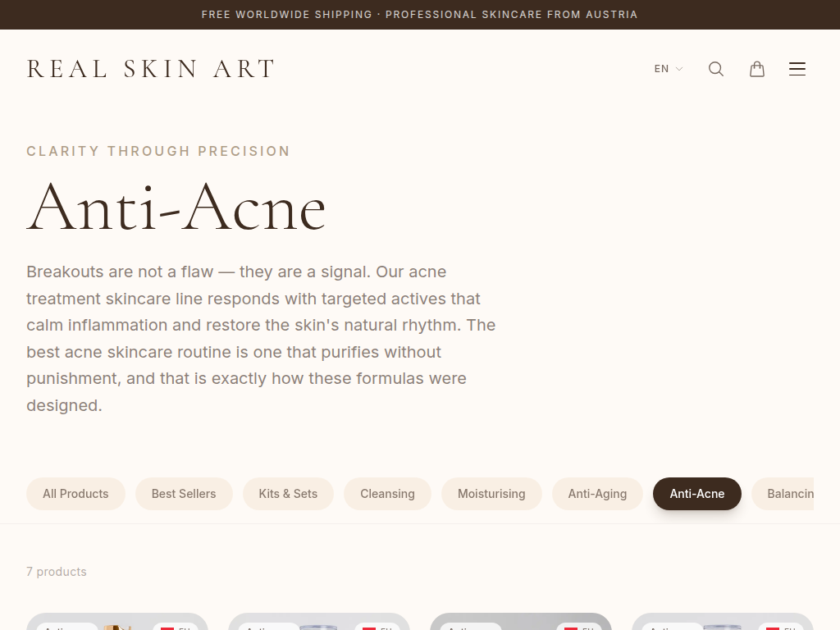This screenshot has height=630, width=840.
Task: Open the second product card thumbnail
Action: coord(319,623)
